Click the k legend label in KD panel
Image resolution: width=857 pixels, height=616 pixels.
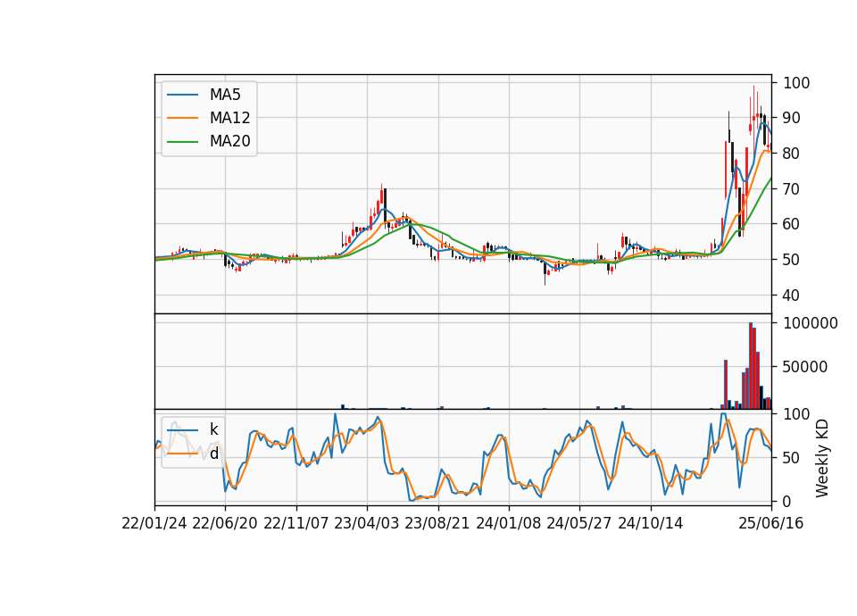pyautogui.click(x=213, y=429)
